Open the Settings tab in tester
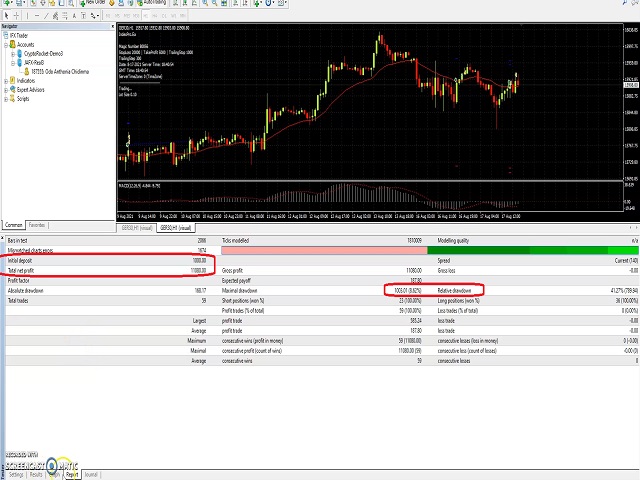Screen dimensions: 640x480 pos(16,475)
